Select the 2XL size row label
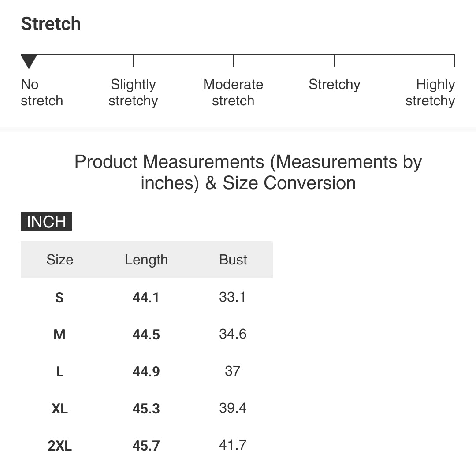Viewport: 476px width, 473px height. pos(60,446)
